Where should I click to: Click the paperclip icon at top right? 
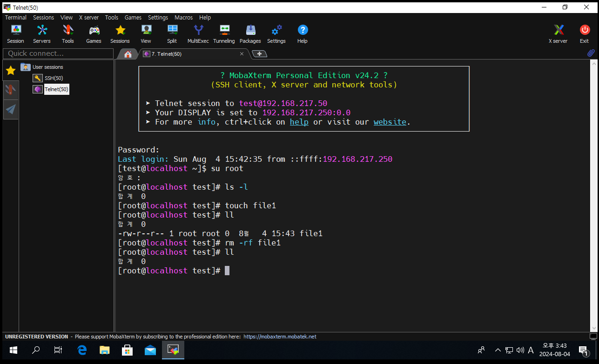click(591, 53)
